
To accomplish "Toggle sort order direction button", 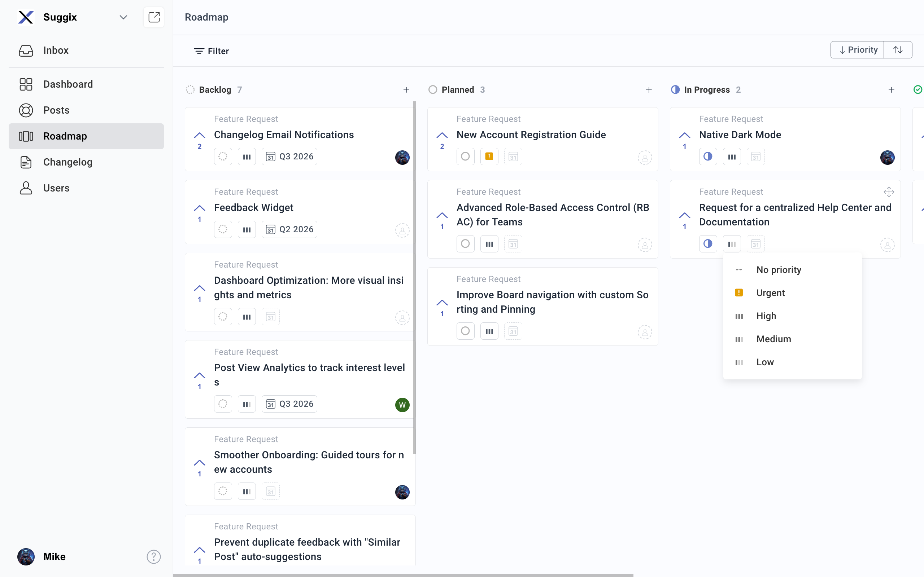I will coord(898,50).
